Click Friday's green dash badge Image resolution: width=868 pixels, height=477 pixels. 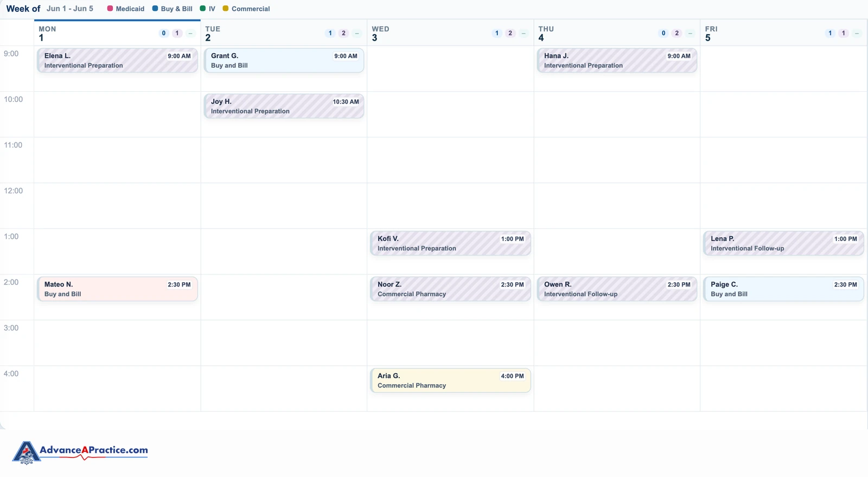(x=857, y=33)
